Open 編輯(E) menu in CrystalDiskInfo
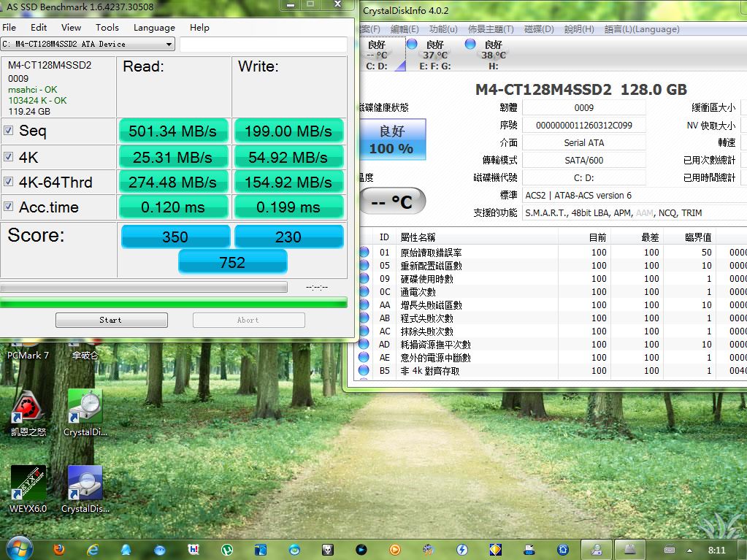Screen dimensions: 747x560 (405, 29)
